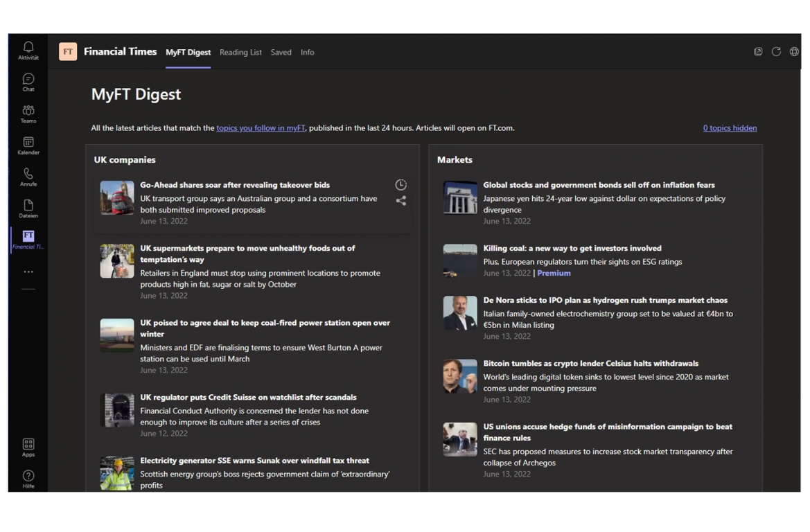Image resolution: width=810 pixels, height=532 pixels.
Task: Click 'Japanese yen hits 24-year low' summary text
Action: click(604, 204)
